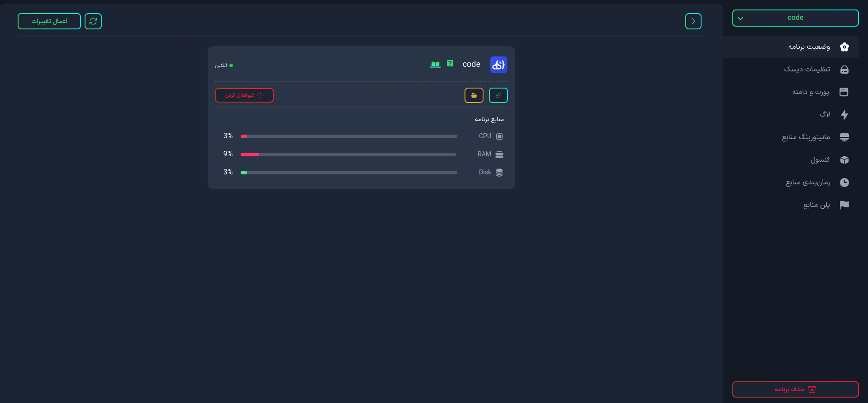
Task: Click the غیرفعال کردن disable button
Action: [244, 95]
